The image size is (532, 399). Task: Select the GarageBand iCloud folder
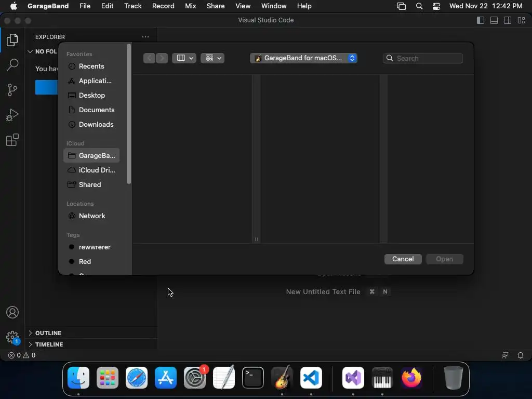point(91,155)
